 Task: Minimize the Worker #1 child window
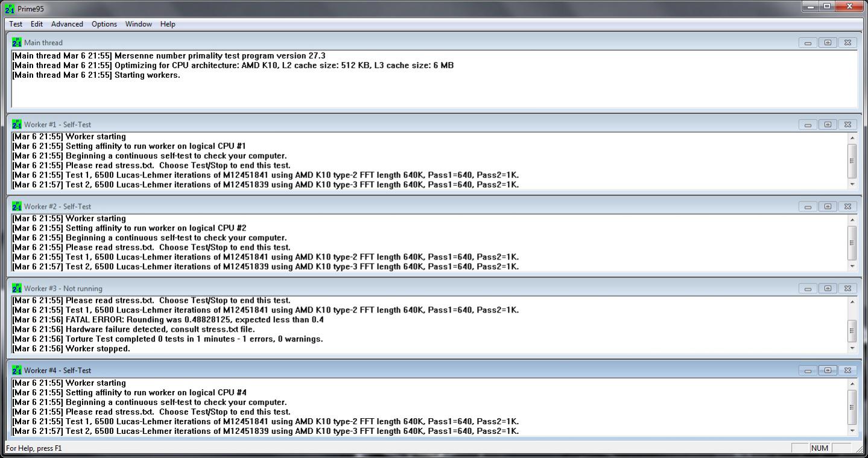[x=808, y=125]
